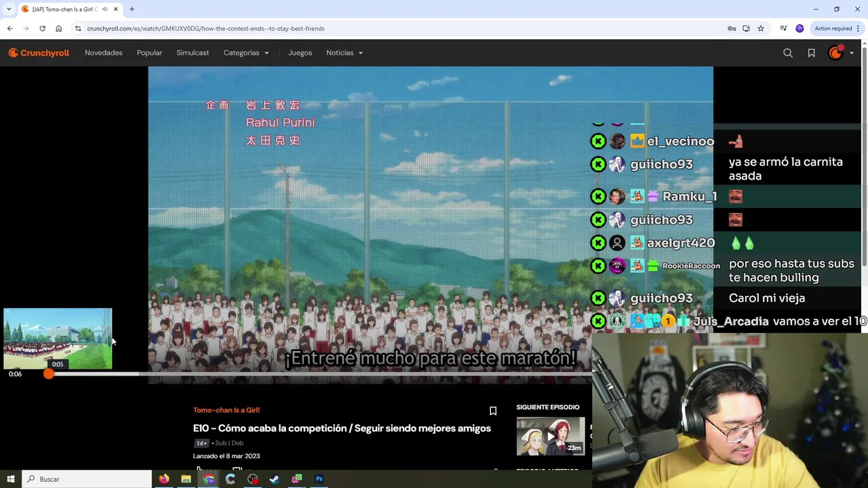Click the episode title E10 – Cómo acaba la competición
This screenshot has width=868, height=488.
[x=342, y=428]
